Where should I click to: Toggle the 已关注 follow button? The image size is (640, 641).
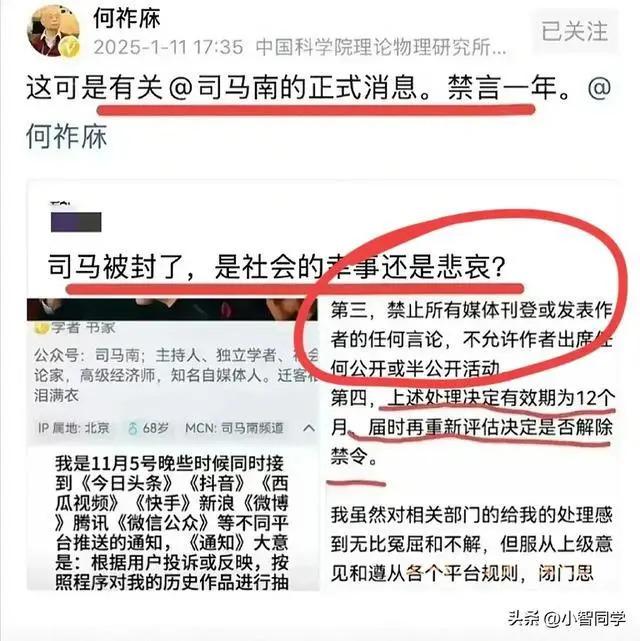(575, 31)
